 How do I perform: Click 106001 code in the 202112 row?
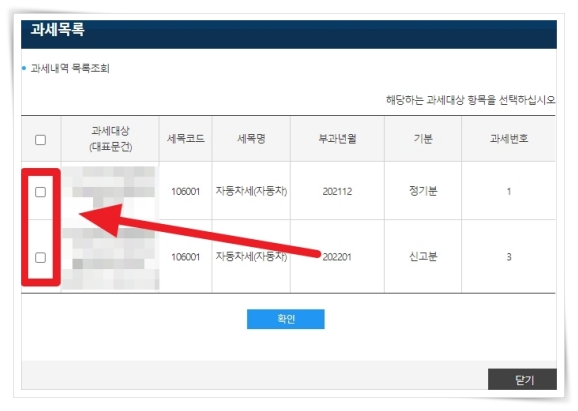click(x=185, y=191)
